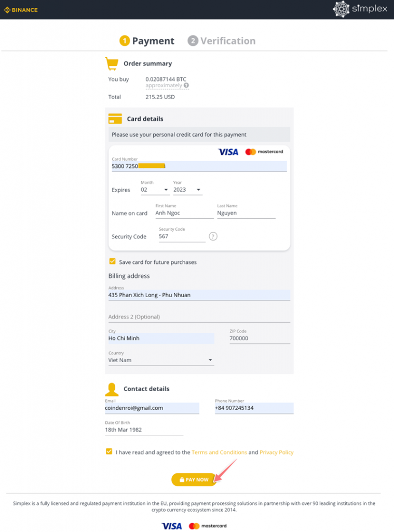394x532 pixels.
Task: Go to the Verification step tab
Action: (x=222, y=41)
